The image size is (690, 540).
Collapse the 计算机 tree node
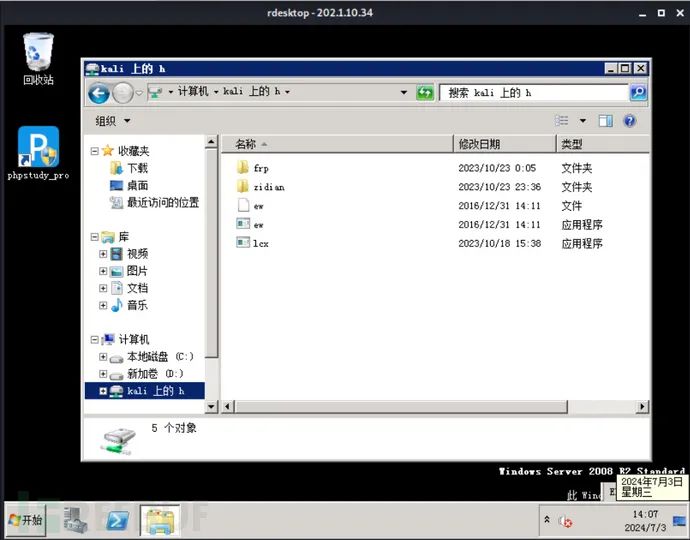[94, 339]
